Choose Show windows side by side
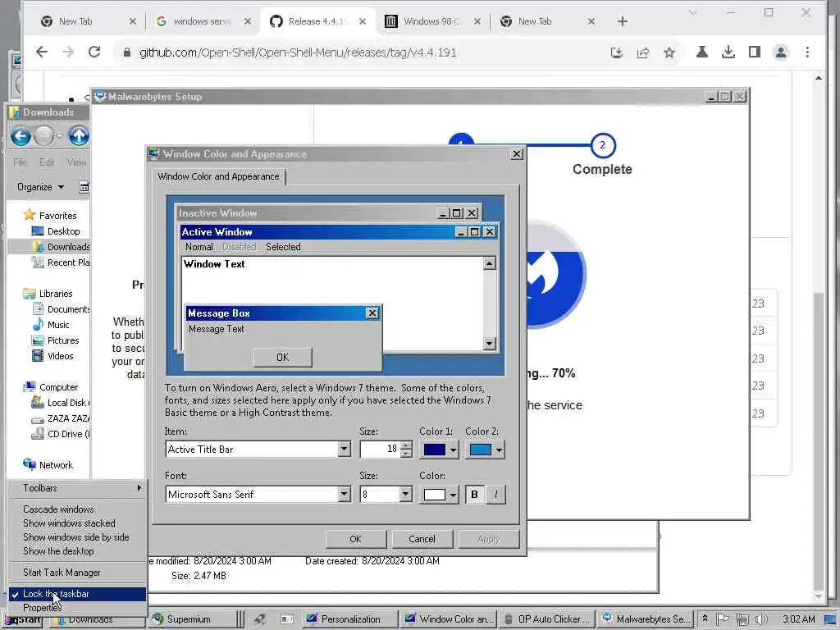 pos(77,536)
